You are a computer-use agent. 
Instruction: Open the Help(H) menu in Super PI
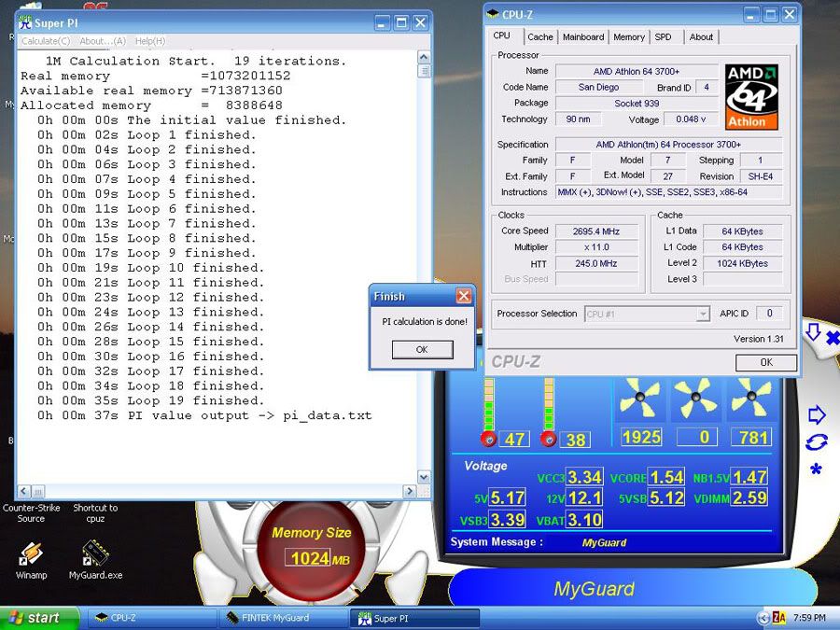coord(150,41)
